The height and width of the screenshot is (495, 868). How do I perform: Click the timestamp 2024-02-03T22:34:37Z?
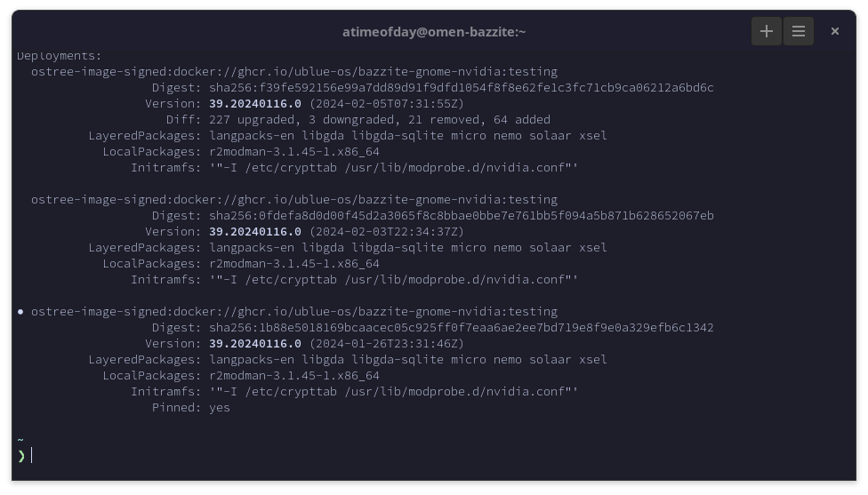(386, 231)
